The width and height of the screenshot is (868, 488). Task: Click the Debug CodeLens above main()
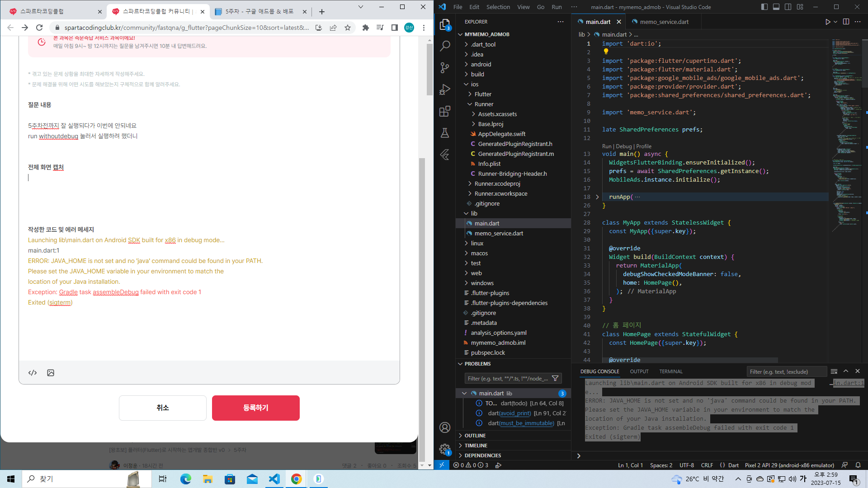(x=624, y=146)
